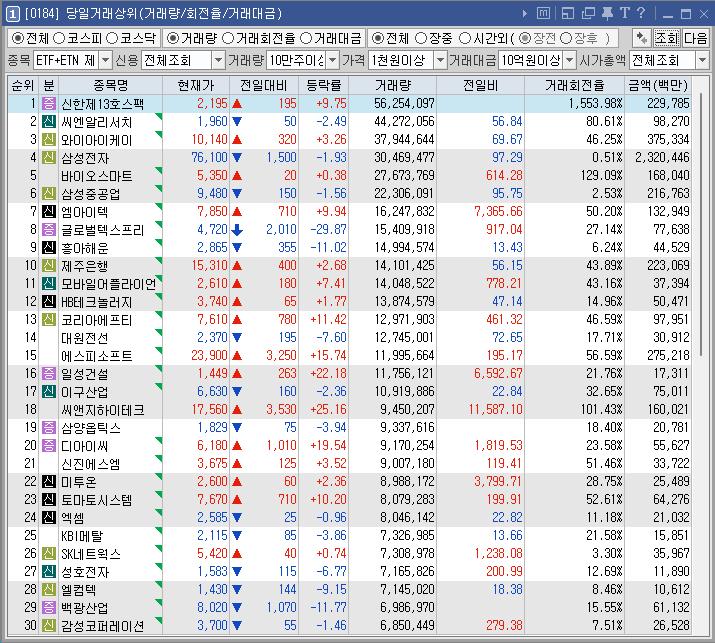Open font settings via the T icon
Image resolution: width=715 pixels, height=643 pixels.
click(x=624, y=13)
